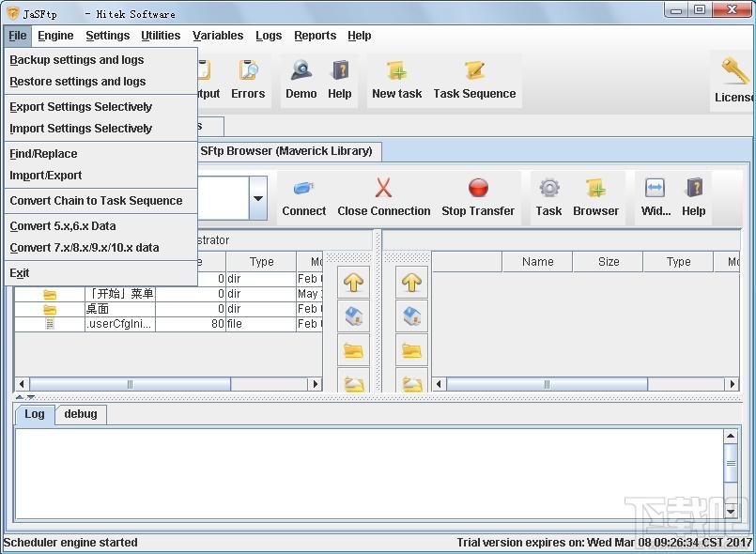Open the Errors log icon in toolbar

coord(248,80)
